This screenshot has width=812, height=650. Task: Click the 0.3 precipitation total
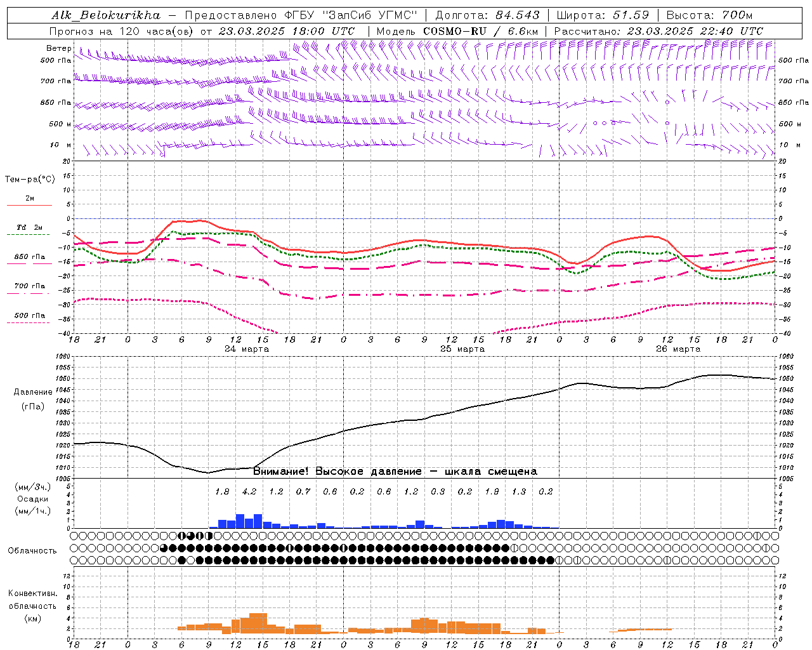(438, 492)
